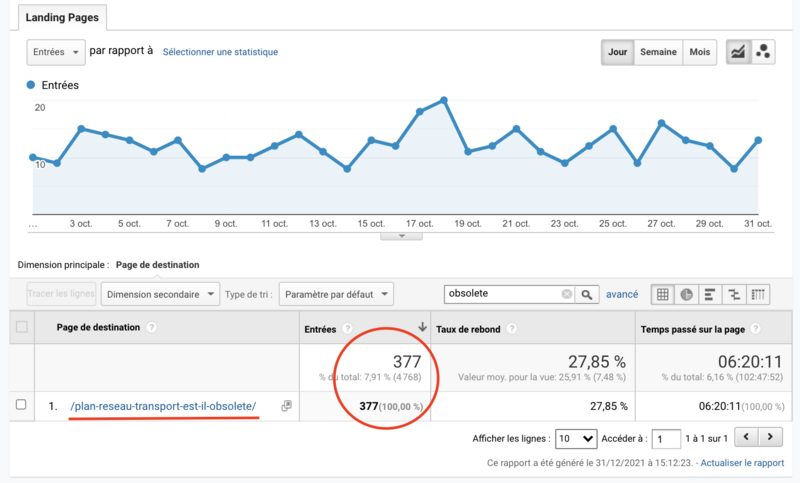Click the Sélectionner une statistique link
This screenshot has width=800, height=483.
220,52
